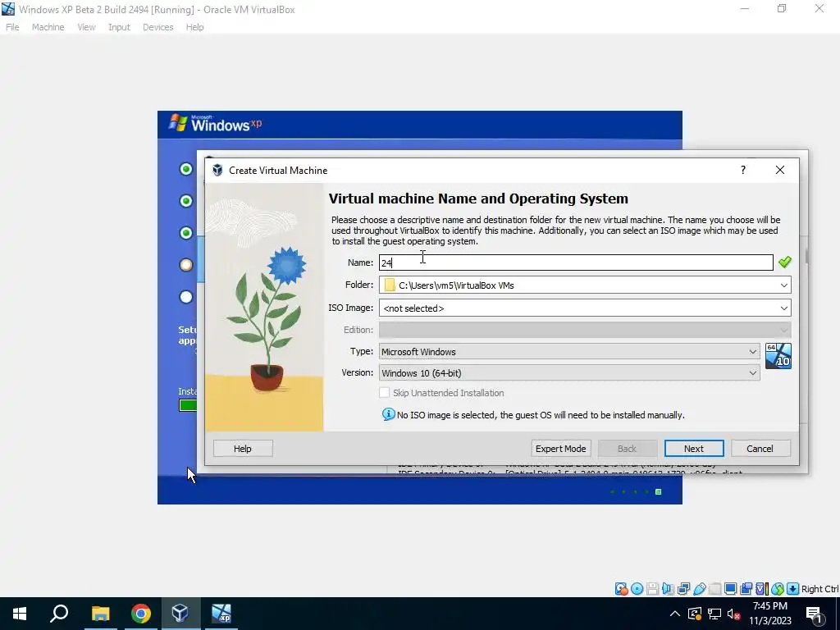Image resolution: width=840 pixels, height=630 pixels.
Task: Click the blue info icon near ISO message
Action: [x=388, y=414]
